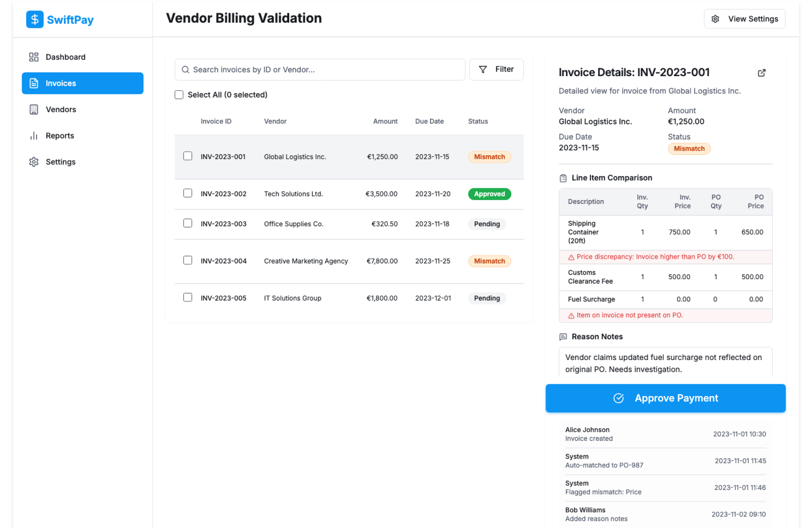Tick the checkbox for INV-2023-002
Image resolution: width=812 pixels, height=528 pixels.
(188, 193)
